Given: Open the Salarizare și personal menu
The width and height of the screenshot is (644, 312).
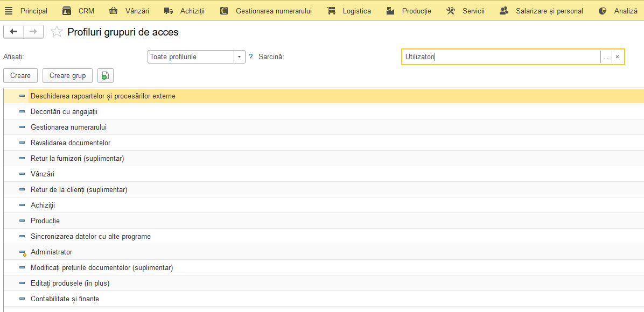Looking at the screenshot, I should click(x=550, y=11).
